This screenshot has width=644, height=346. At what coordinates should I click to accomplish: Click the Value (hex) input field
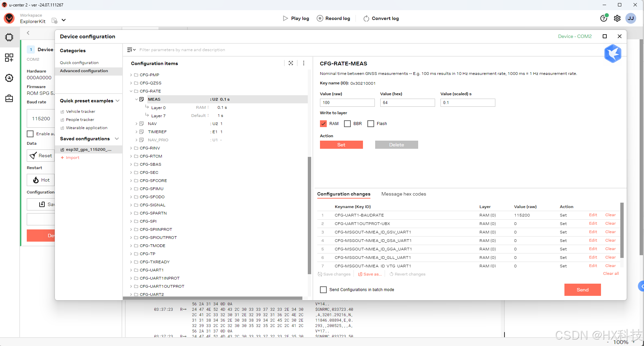(x=407, y=103)
